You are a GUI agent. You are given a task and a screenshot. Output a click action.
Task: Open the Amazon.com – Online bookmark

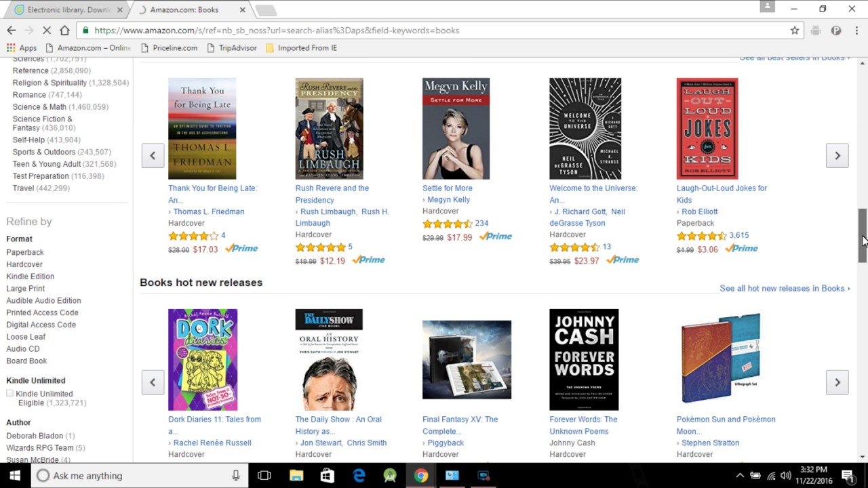[87, 48]
